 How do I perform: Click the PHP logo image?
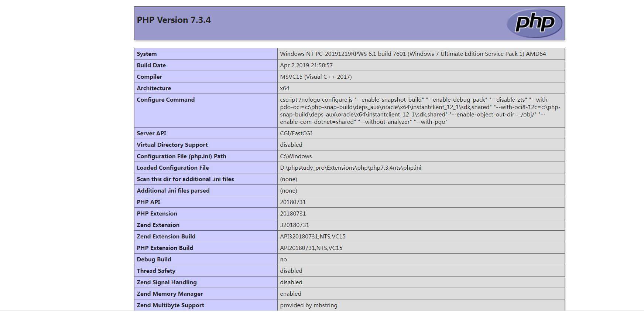534,23
